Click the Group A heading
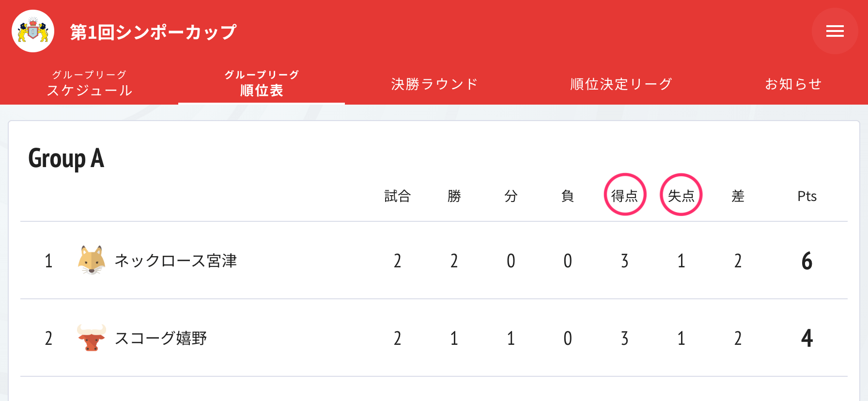 tap(66, 159)
